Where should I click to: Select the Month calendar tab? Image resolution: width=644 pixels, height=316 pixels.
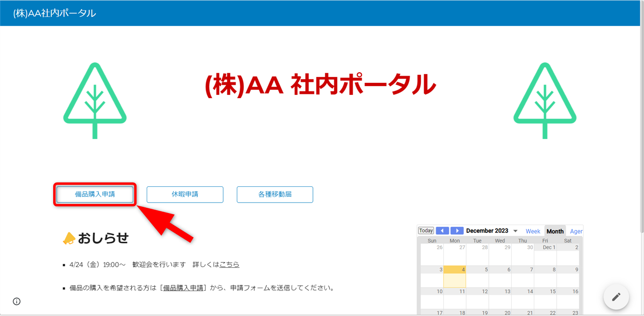(x=555, y=231)
